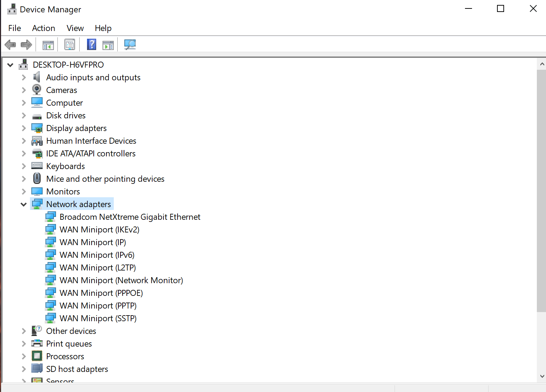The width and height of the screenshot is (546, 392).
Task: Click the Audio inputs and outputs speaker icon
Action: click(37, 77)
